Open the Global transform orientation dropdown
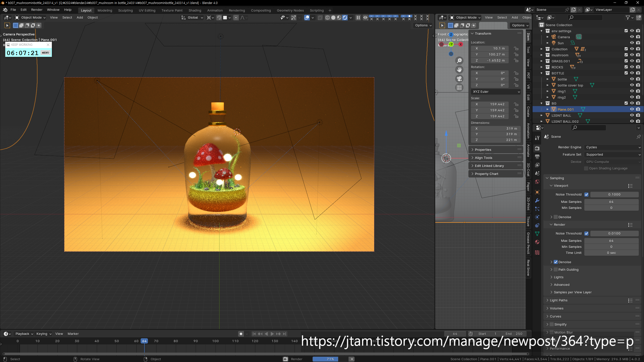The width and height of the screenshot is (644, 362). pos(192,18)
